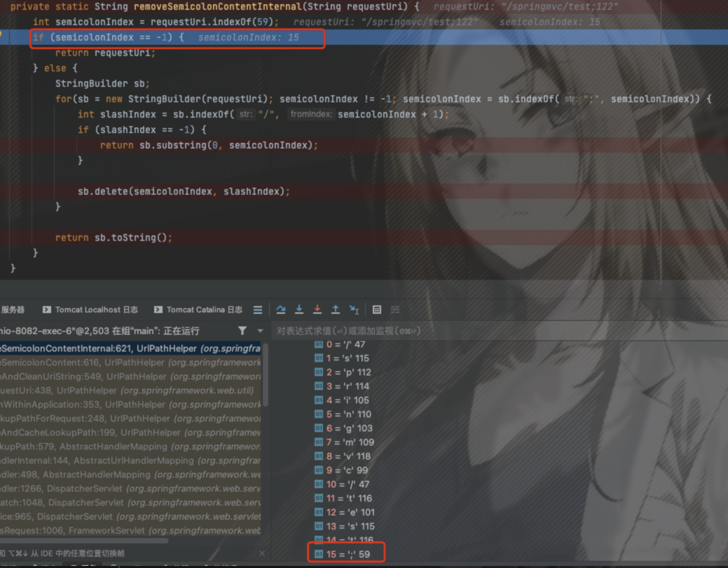Select variable row 11 = 't' 116
728x568 pixels.
(x=343, y=498)
